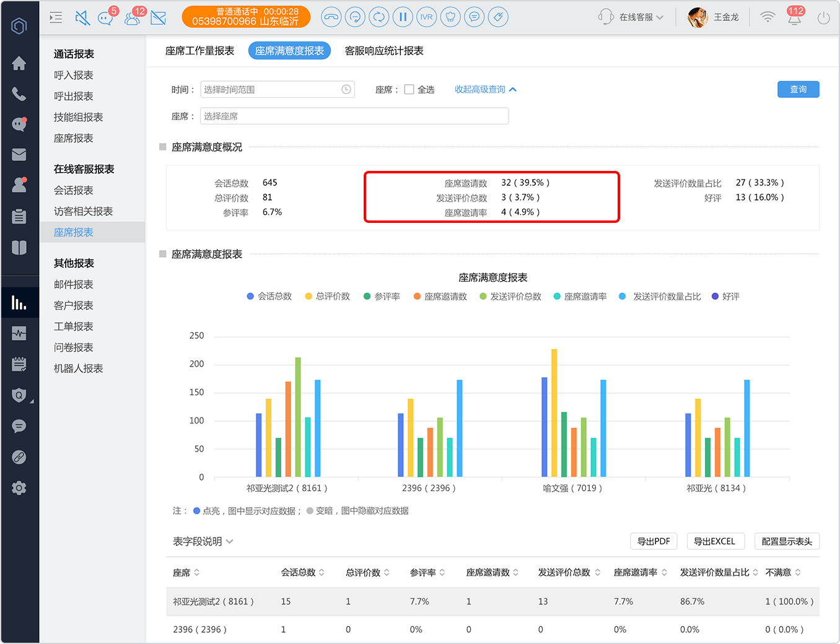Open the settings gear in sidebar

[19, 488]
